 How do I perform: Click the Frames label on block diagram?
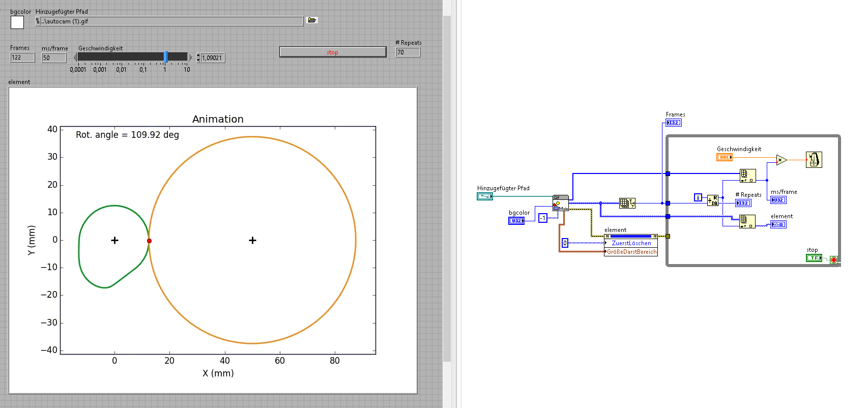point(676,114)
